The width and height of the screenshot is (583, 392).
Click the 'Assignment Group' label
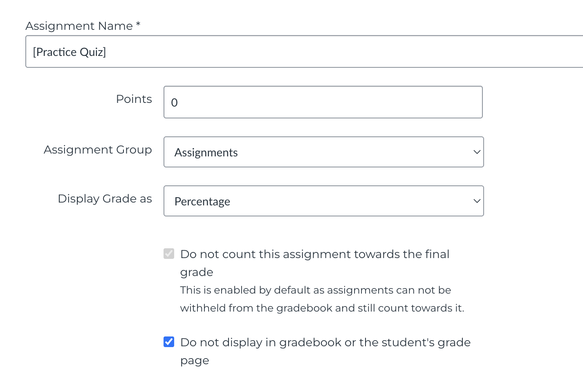[98, 150]
